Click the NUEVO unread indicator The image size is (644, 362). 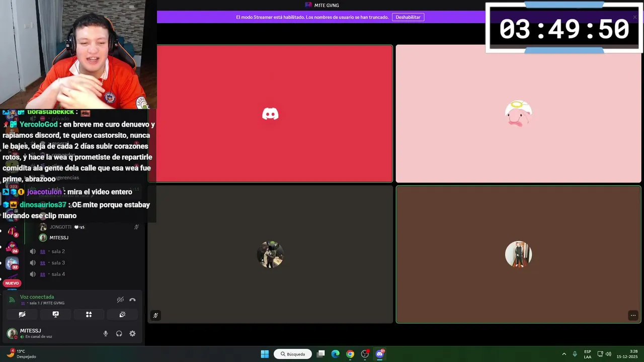coord(12,283)
